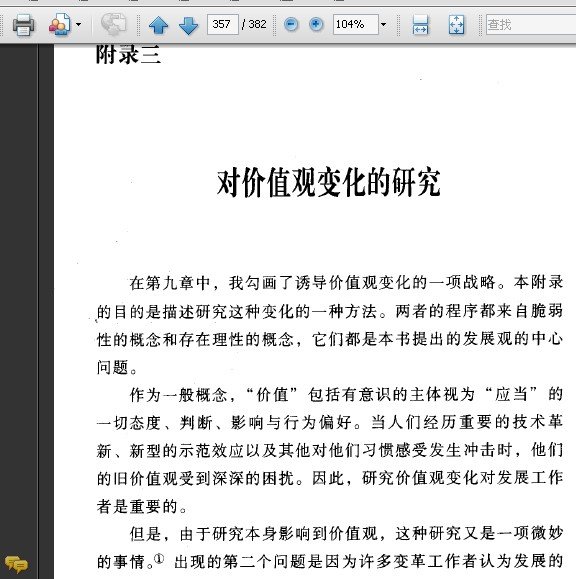Viewport: 576px width, 579px height.
Task: Select the fit width scrolling icon
Action: pos(421,25)
